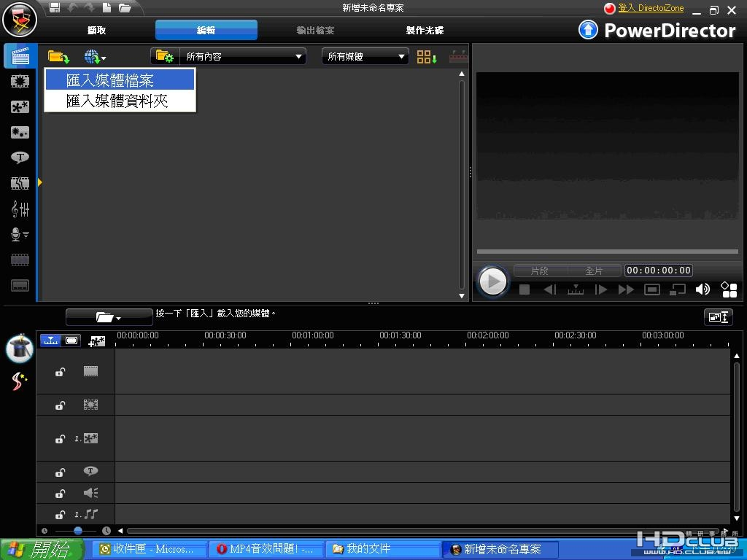The width and height of the screenshot is (747, 560).
Task: Expand media library panel yellow arrow
Action: pos(40,182)
